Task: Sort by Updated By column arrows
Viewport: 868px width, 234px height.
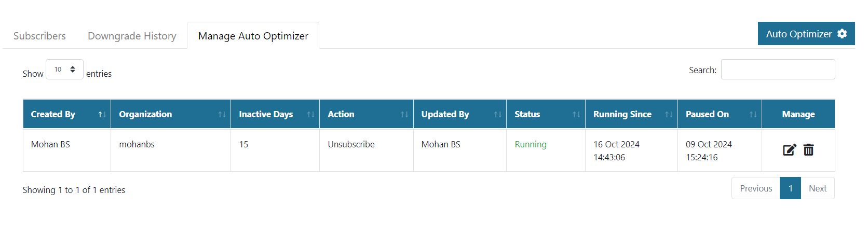Action: pos(497,115)
